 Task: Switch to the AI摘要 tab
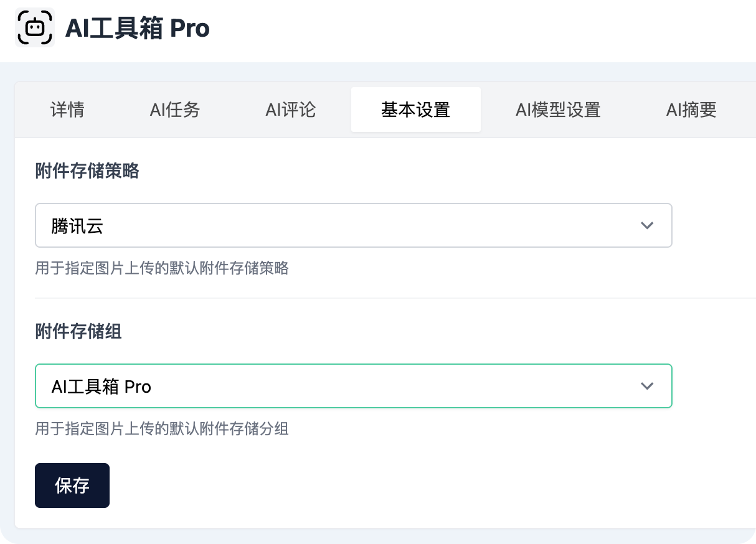(691, 110)
